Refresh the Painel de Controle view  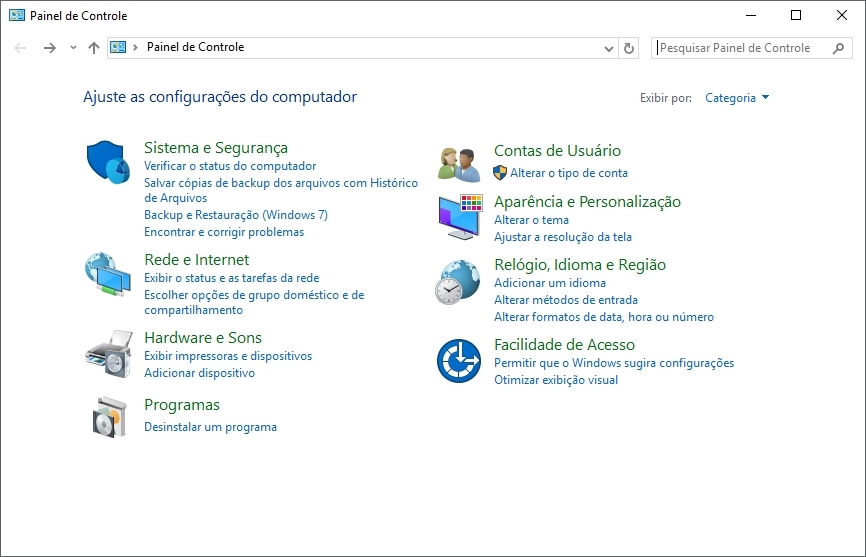[x=629, y=48]
